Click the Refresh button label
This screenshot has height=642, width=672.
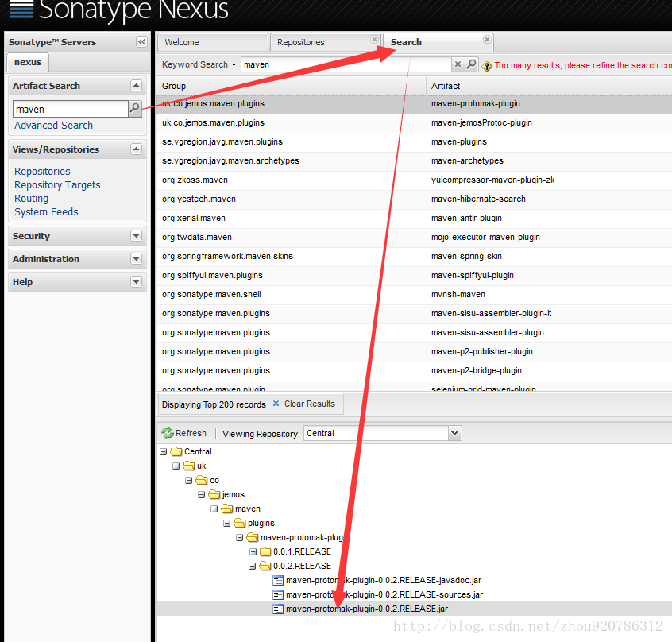coord(191,433)
